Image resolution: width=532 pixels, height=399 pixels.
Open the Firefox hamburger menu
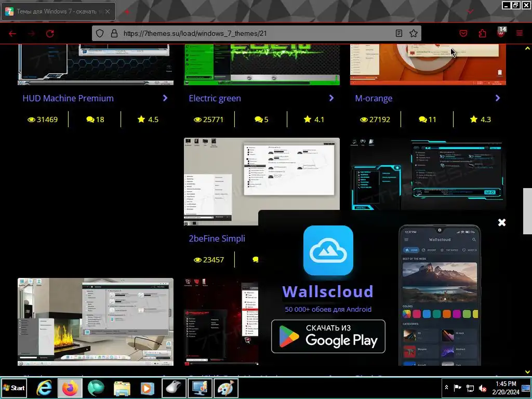click(520, 33)
